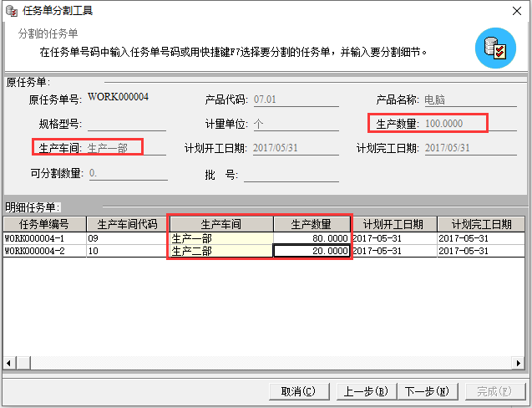Click the 生产车间代码 column header
Image resolution: width=532 pixels, height=408 pixels.
coord(127,224)
